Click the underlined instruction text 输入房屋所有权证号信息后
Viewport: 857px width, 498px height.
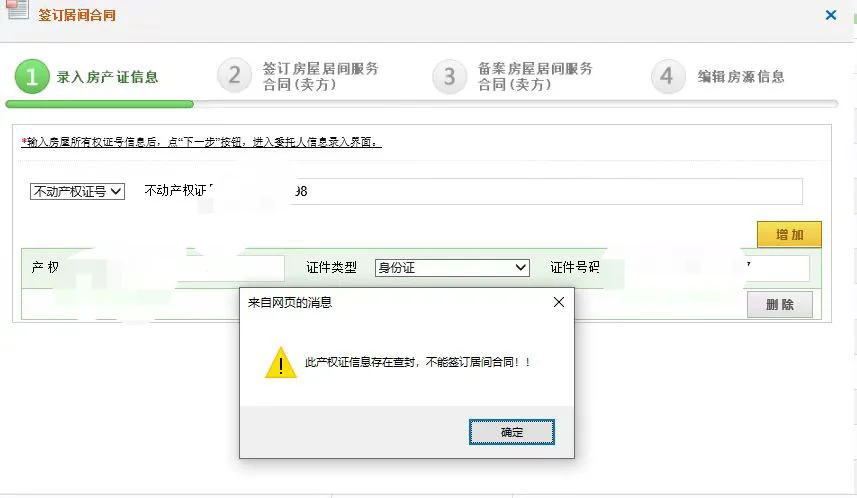click(91, 142)
